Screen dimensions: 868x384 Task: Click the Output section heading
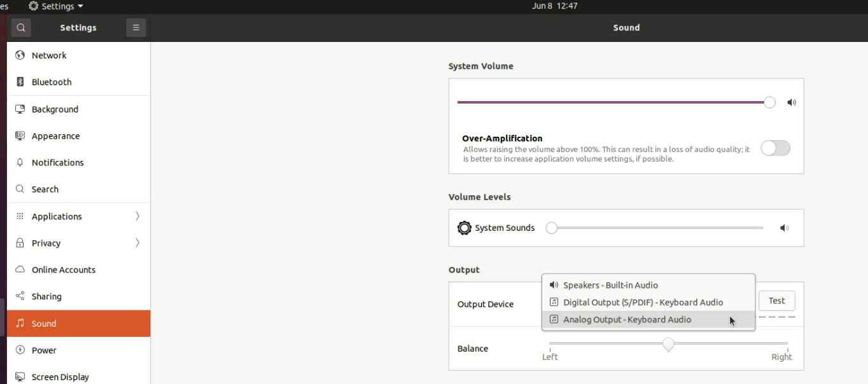click(464, 270)
